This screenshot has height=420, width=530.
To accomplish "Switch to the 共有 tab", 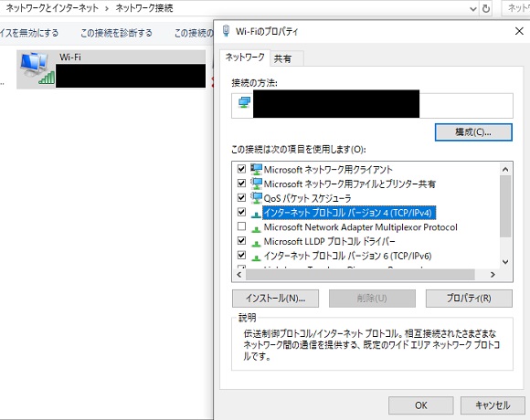I will tap(282, 58).
